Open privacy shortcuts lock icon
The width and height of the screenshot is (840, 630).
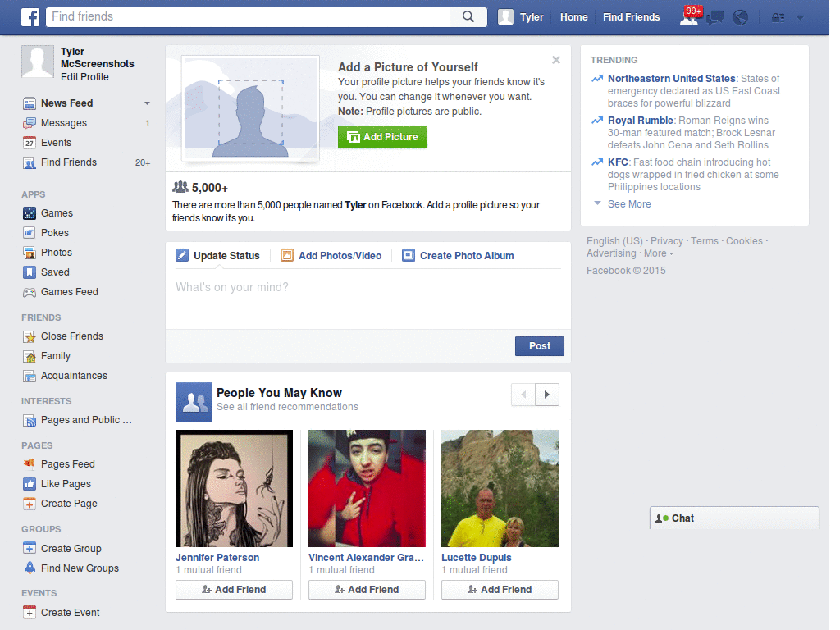click(x=778, y=18)
